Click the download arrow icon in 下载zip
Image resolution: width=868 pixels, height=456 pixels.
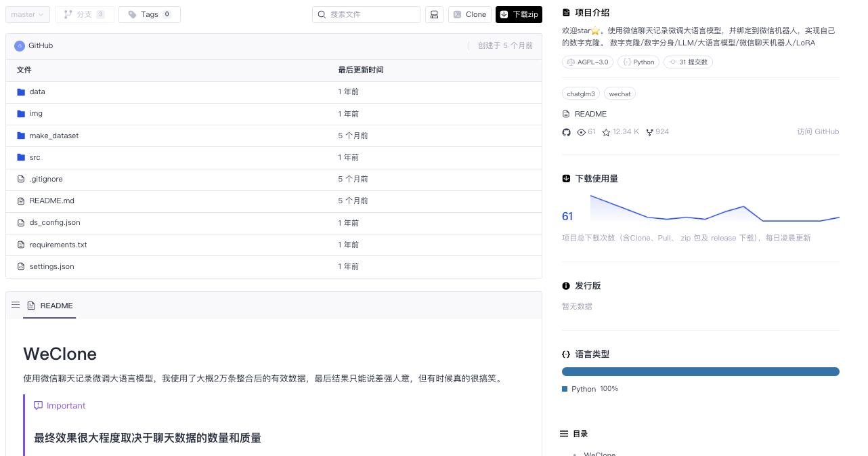coord(504,14)
